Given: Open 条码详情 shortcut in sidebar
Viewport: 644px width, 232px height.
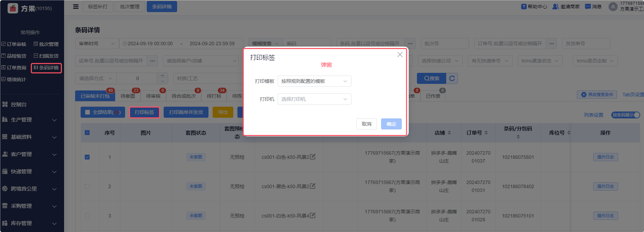Looking at the screenshot, I should pos(46,68).
